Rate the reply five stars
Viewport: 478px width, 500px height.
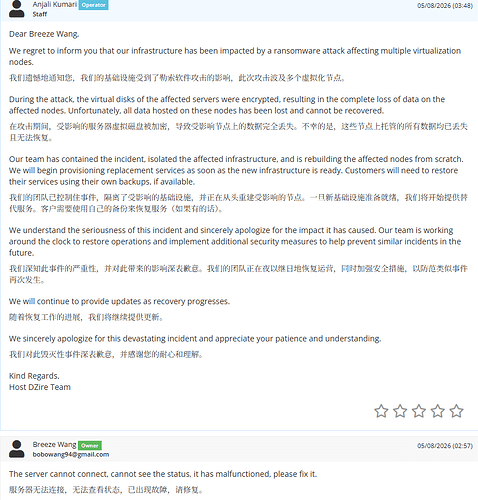click(x=456, y=411)
